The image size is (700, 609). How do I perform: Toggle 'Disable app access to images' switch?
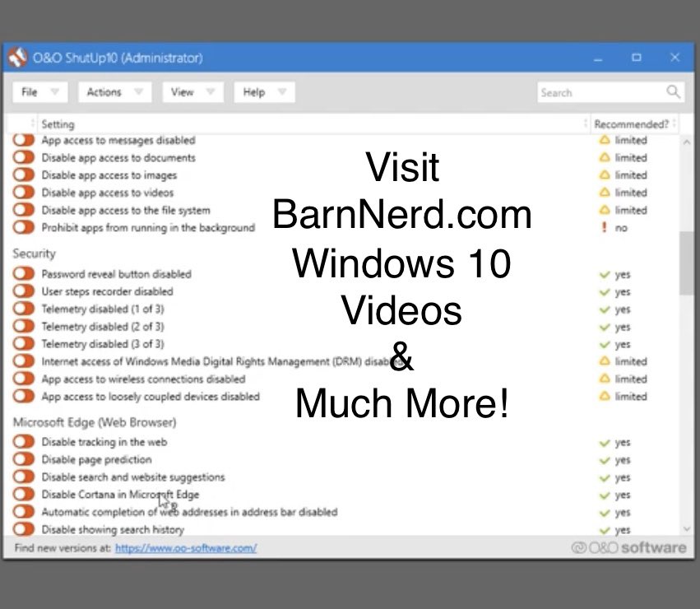pos(24,174)
